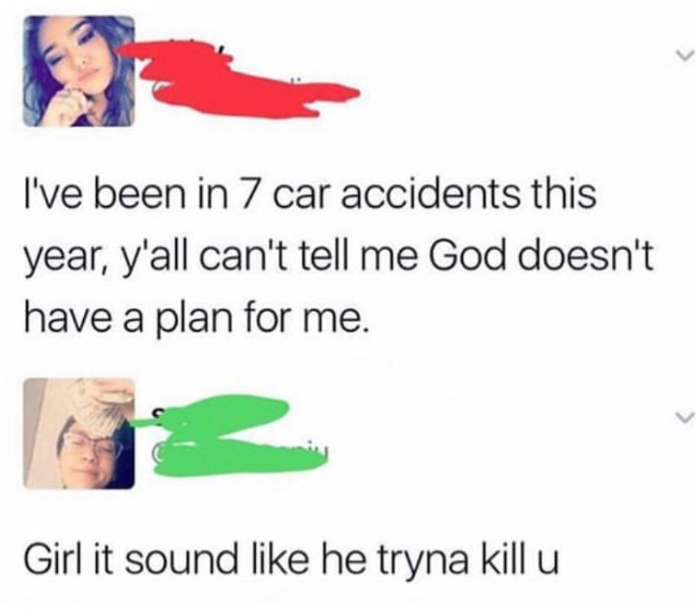Open the glasses-wearing replier's profile picture
This screenshot has height=616, width=696.
(78, 433)
